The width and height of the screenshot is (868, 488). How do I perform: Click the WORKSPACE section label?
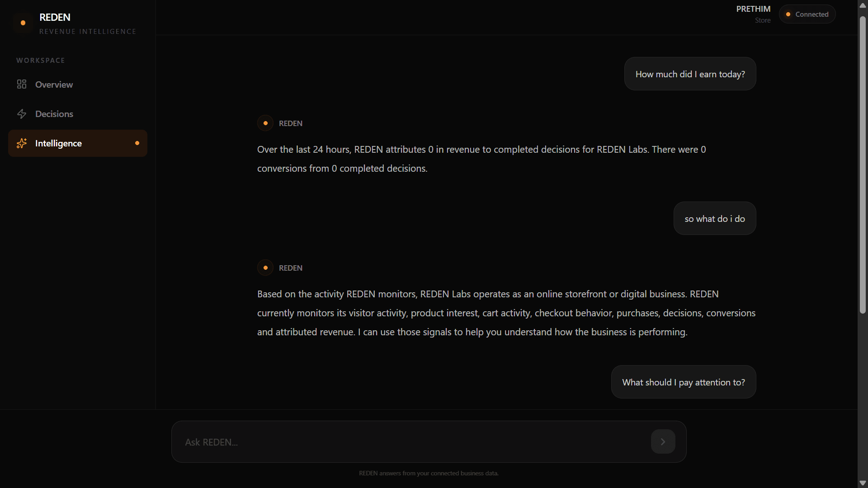point(41,61)
